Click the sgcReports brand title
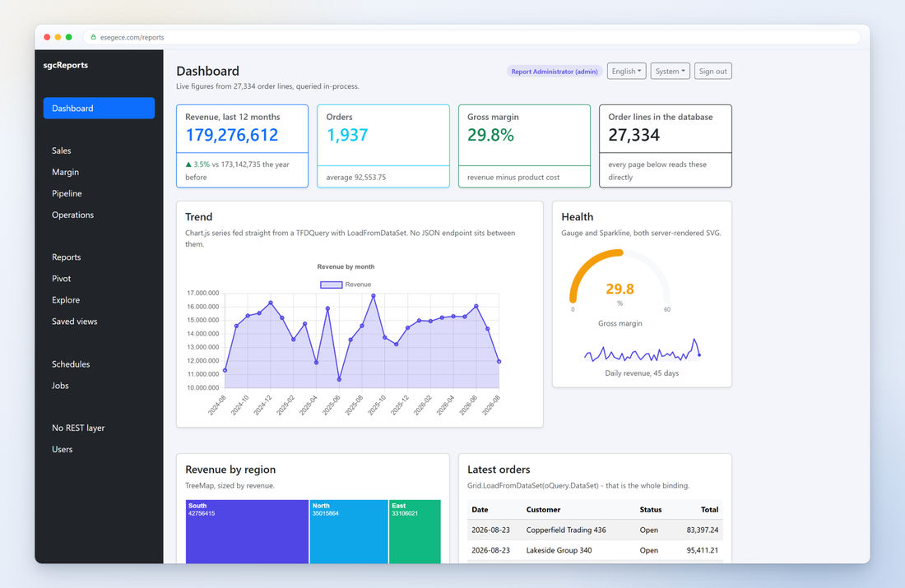 coord(65,65)
